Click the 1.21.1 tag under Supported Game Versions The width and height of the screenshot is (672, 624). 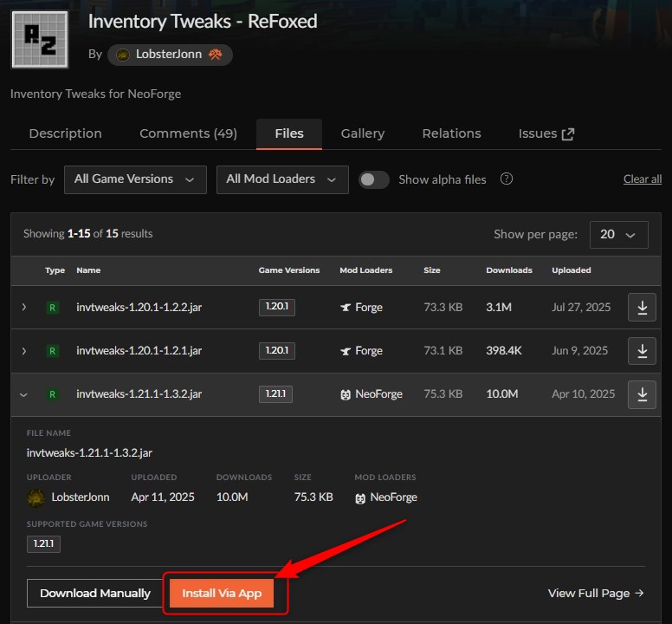43,543
